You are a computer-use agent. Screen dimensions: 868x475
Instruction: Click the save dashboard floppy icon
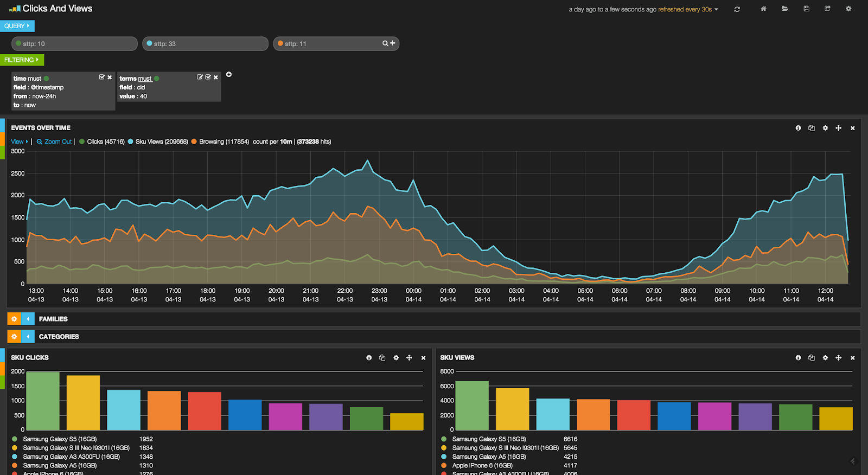click(x=807, y=9)
